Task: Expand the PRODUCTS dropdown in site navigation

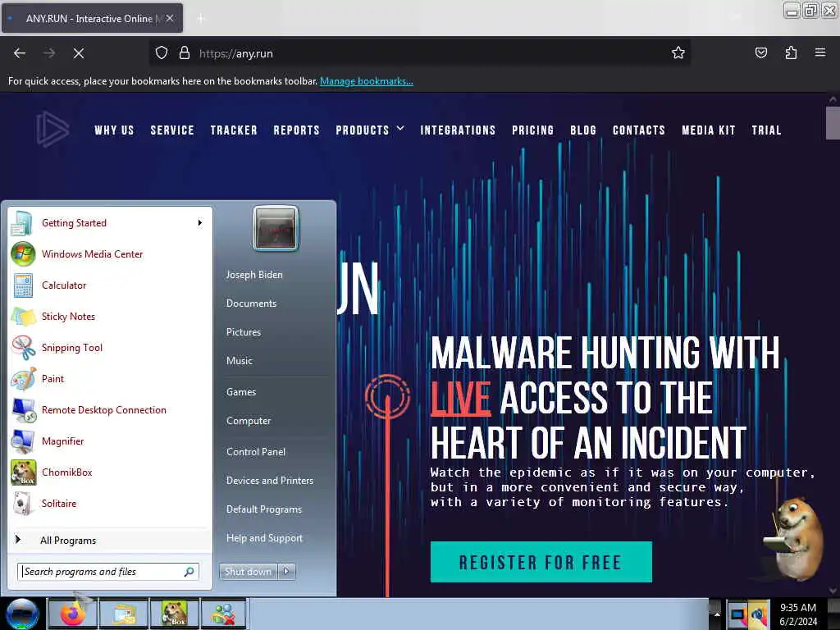Action: (x=370, y=130)
